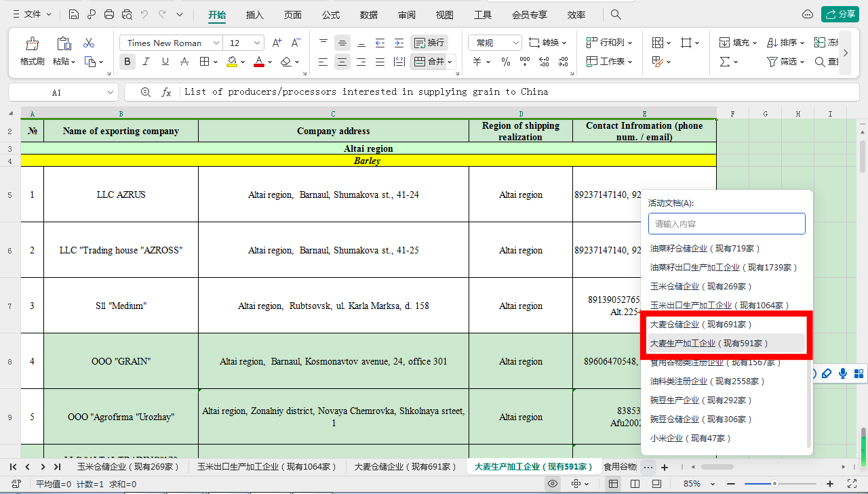Screen dimensions: 868x494
Task: Click the strikethrough text icon
Action: 184,62
